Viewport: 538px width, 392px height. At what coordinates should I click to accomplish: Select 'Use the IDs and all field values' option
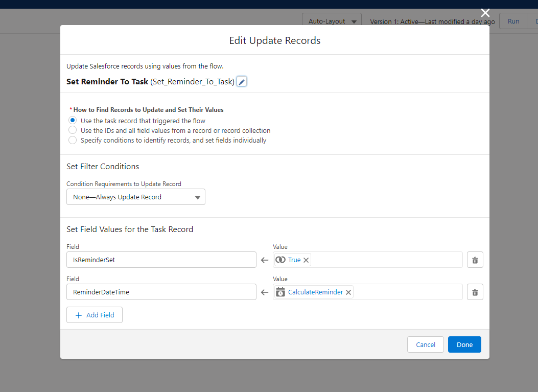pos(73,130)
